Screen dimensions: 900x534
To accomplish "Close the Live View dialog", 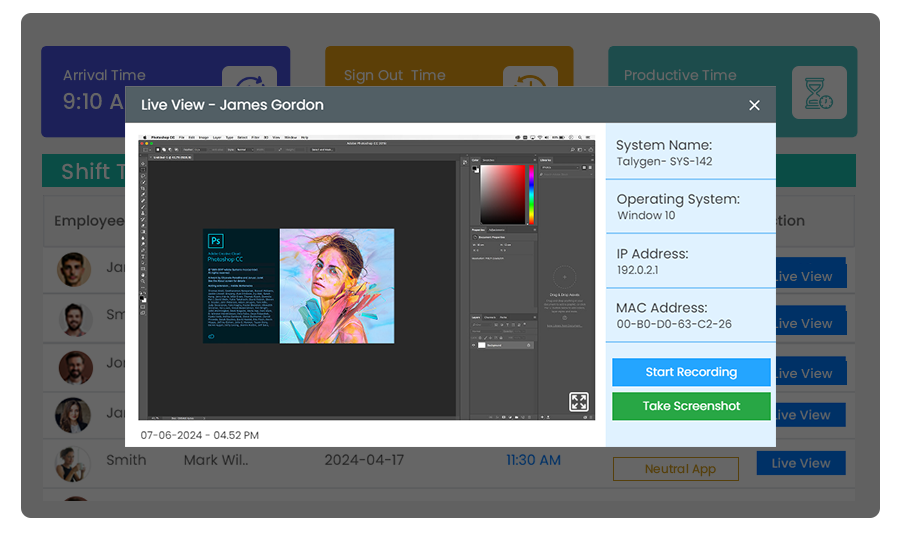I will point(754,105).
